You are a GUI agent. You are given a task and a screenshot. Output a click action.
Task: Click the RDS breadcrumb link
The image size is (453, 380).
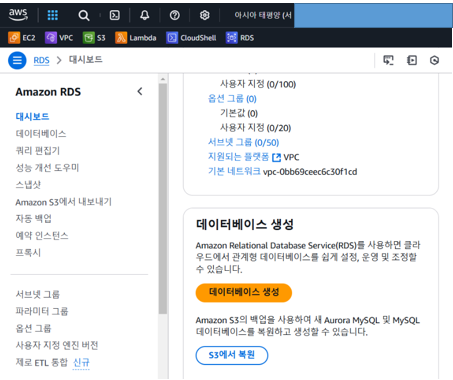pos(41,60)
